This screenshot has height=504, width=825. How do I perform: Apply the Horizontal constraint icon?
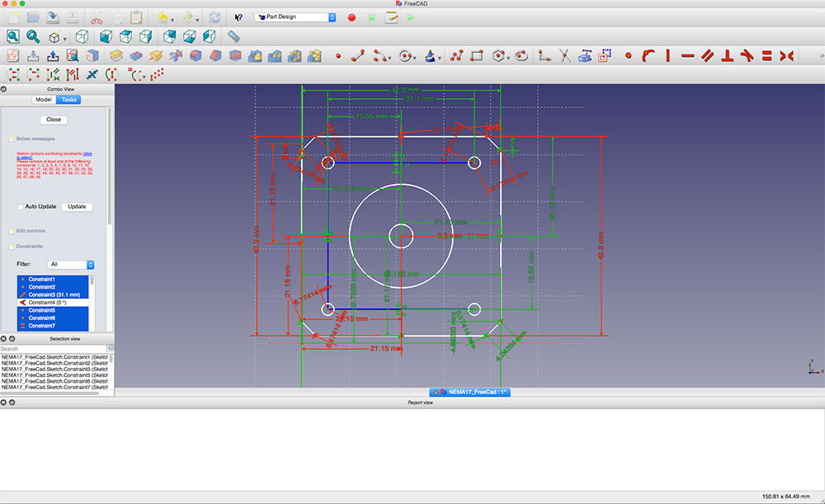point(688,56)
